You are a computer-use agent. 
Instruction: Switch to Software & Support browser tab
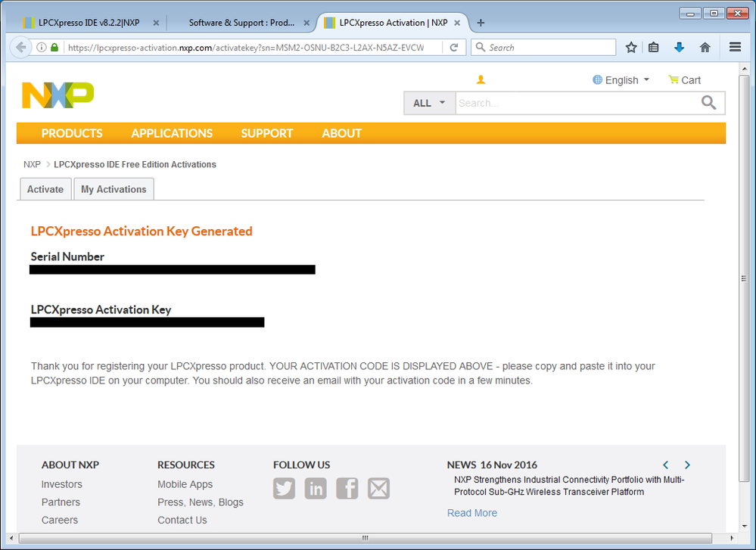click(x=241, y=23)
